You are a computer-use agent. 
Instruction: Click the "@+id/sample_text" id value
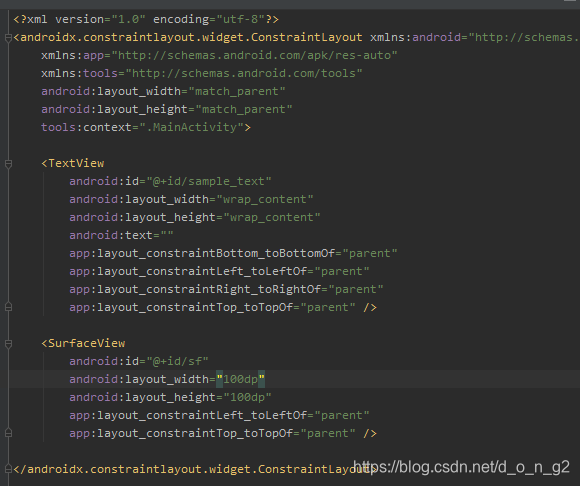(x=209, y=182)
